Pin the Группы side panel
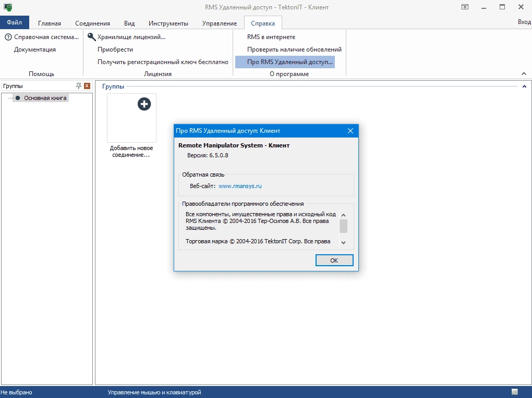 click(79, 86)
